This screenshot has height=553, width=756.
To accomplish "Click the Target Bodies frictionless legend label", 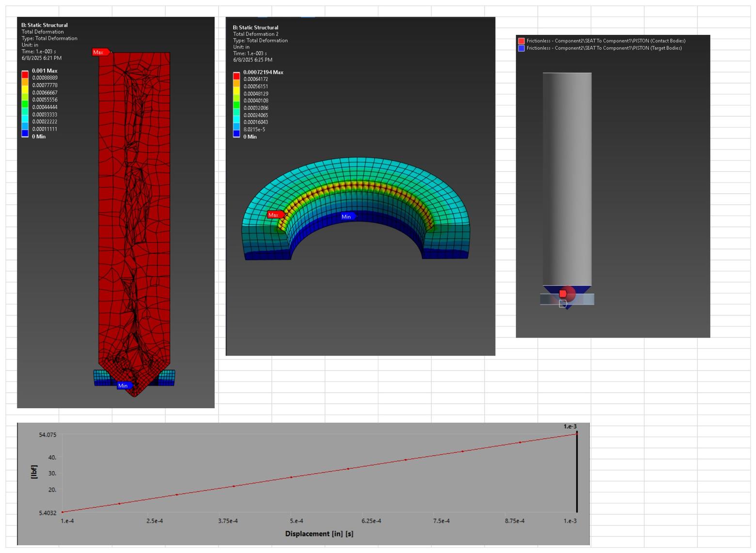I will (x=604, y=48).
